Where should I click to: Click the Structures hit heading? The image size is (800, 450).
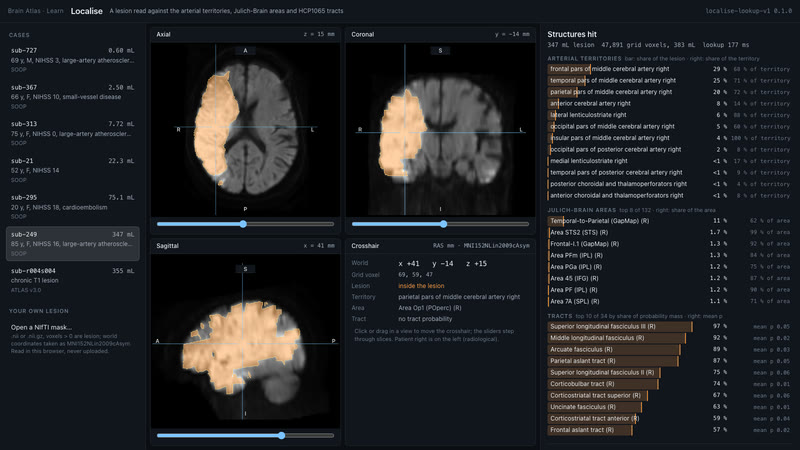coord(572,34)
